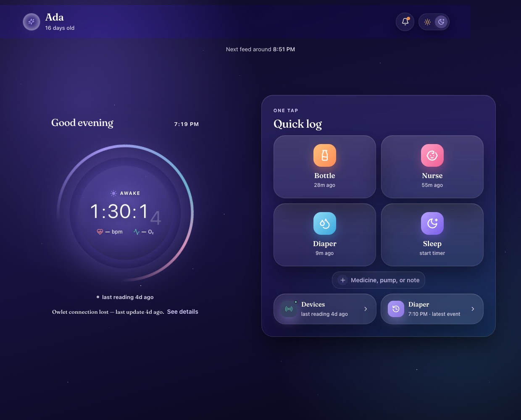Click the Next feed around 8:51 PM text
This screenshot has height=420, width=521.
point(260,49)
